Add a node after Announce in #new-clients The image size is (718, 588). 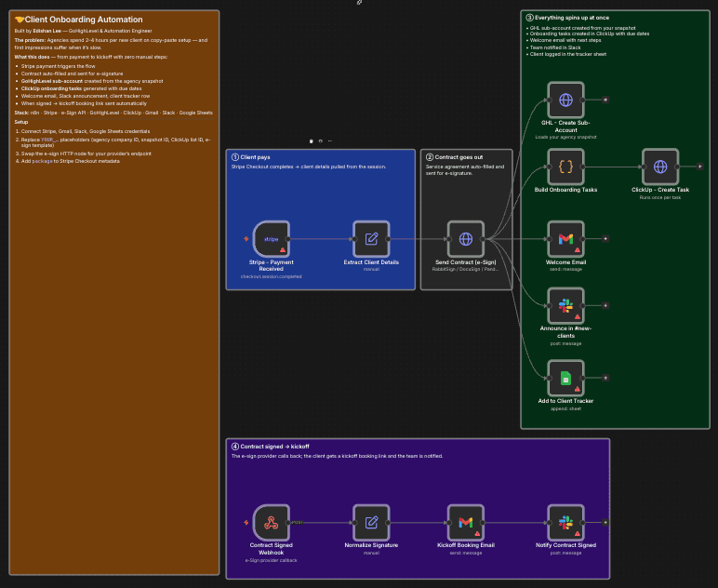605,305
